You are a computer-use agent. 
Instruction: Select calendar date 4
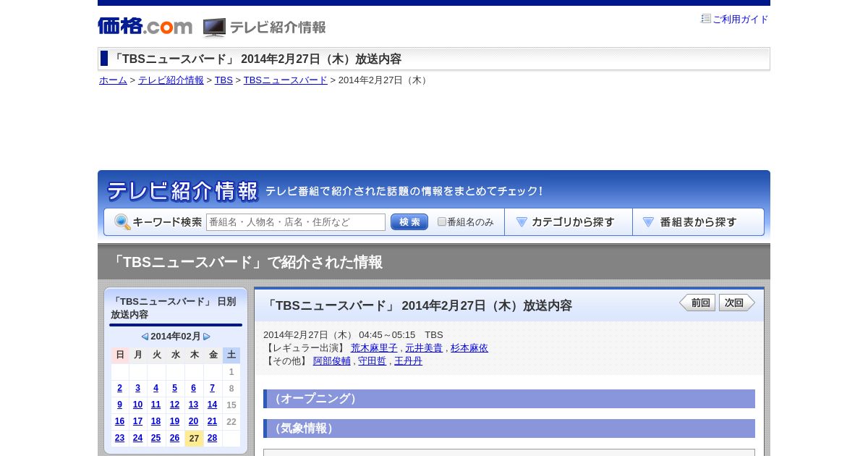tap(156, 388)
